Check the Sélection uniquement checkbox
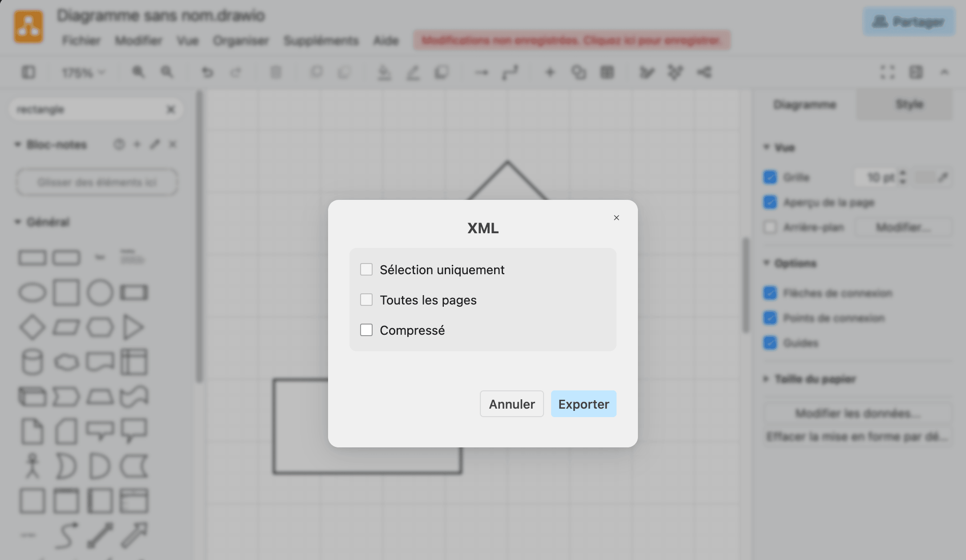The width and height of the screenshot is (966, 560). pyautogui.click(x=366, y=269)
